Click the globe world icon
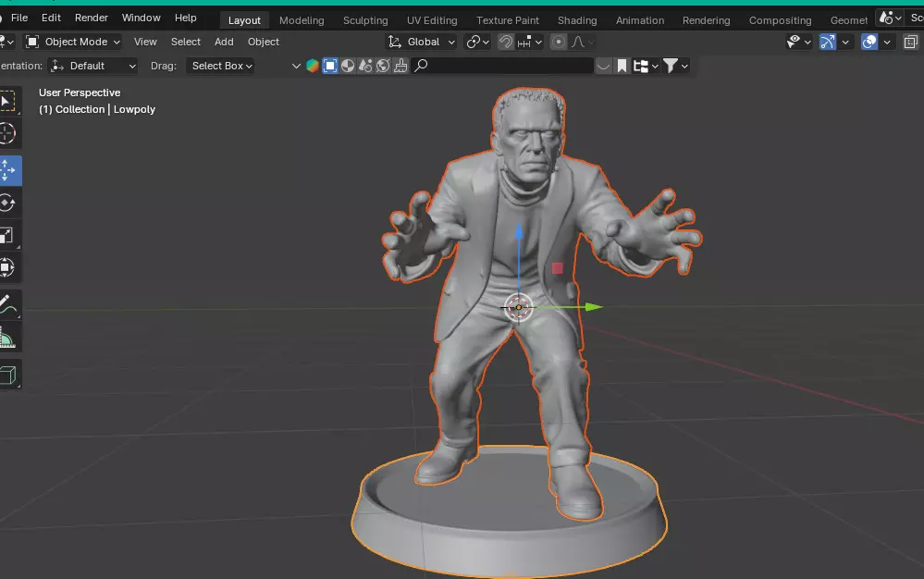The height and width of the screenshot is (579, 924). coord(383,66)
